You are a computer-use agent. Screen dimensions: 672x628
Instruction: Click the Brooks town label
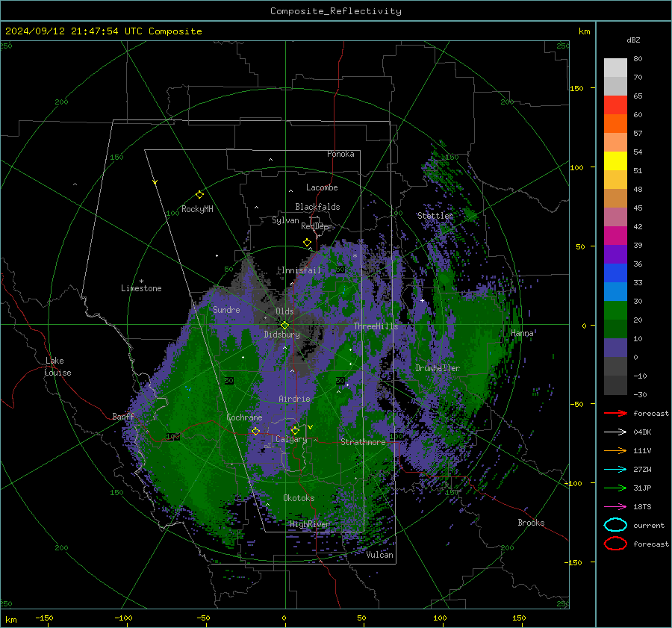531,523
